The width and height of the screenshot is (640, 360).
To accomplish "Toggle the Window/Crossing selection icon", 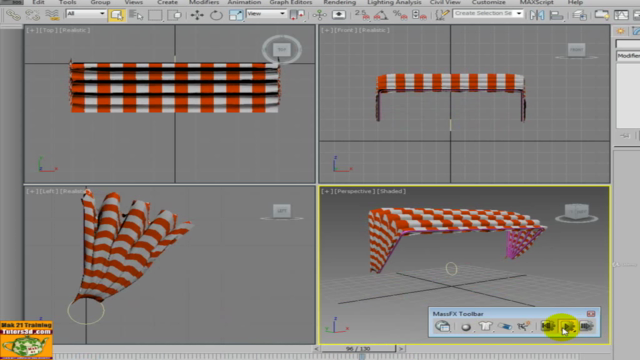I will pyautogui.click(x=175, y=16).
